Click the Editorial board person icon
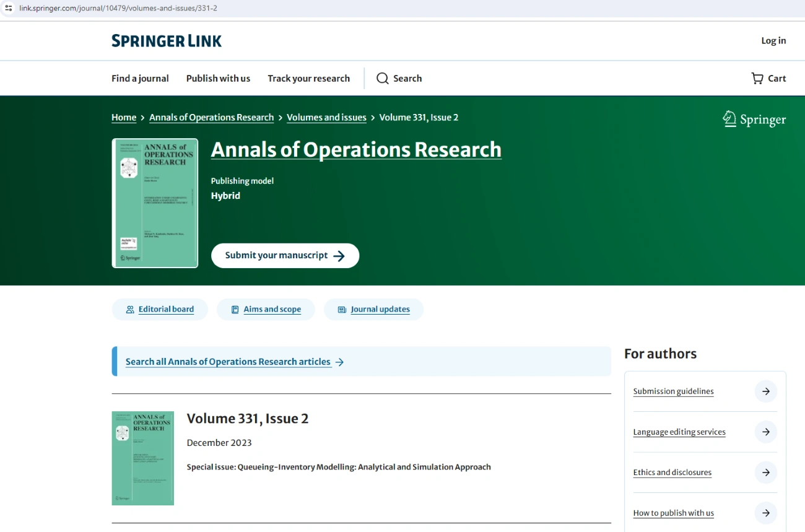Screen dimensions: 805x532 coord(130,309)
